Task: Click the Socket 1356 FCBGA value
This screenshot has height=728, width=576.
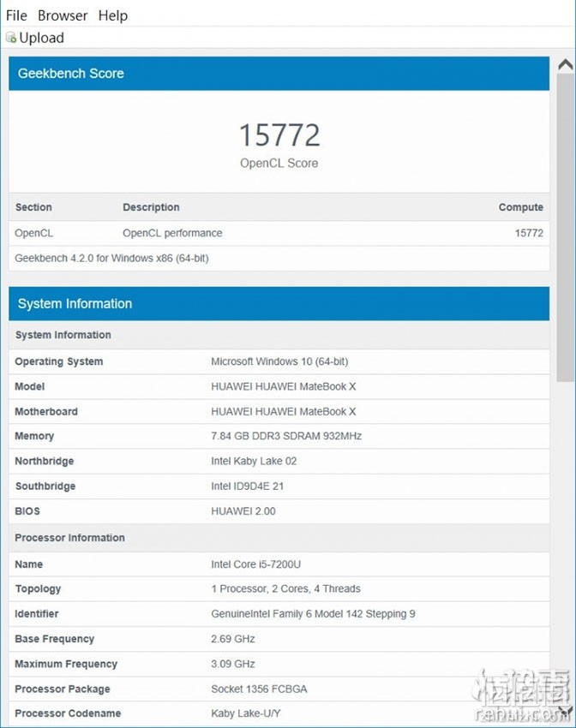Action: click(x=259, y=689)
